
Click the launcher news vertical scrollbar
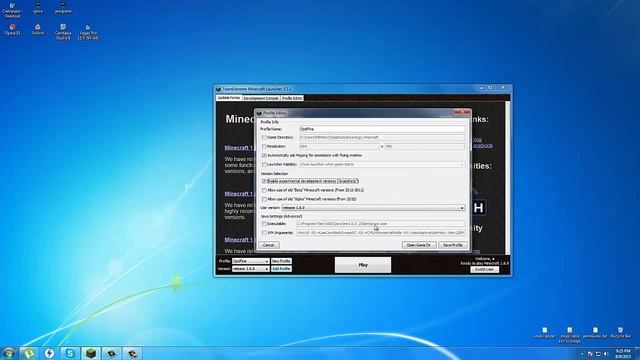click(x=508, y=178)
